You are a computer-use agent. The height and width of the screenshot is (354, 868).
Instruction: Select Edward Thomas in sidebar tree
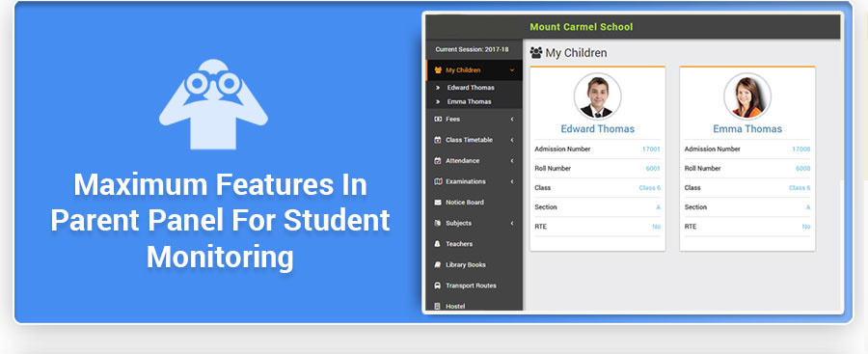[x=471, y=88]
